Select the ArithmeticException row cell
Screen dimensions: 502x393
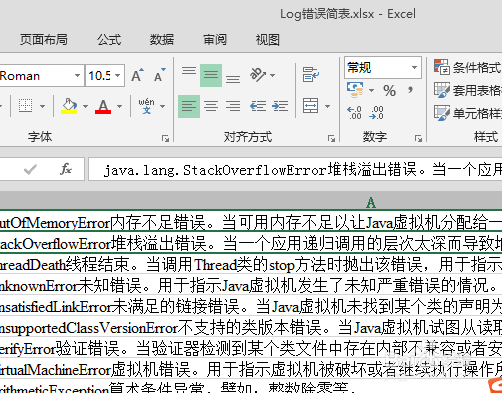(x=251, y=387)
